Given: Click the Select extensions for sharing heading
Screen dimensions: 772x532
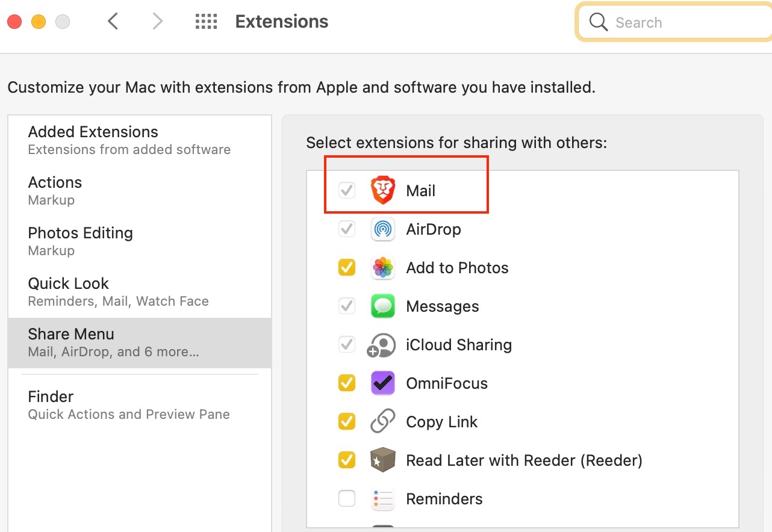Looking at the screenshot, I should [456, 143].
